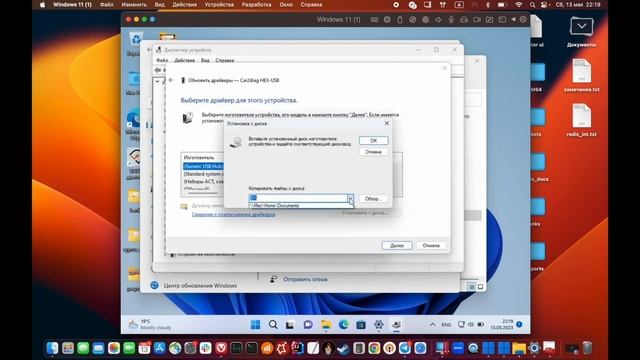Click the ENG language indicator

pos(446,325)
